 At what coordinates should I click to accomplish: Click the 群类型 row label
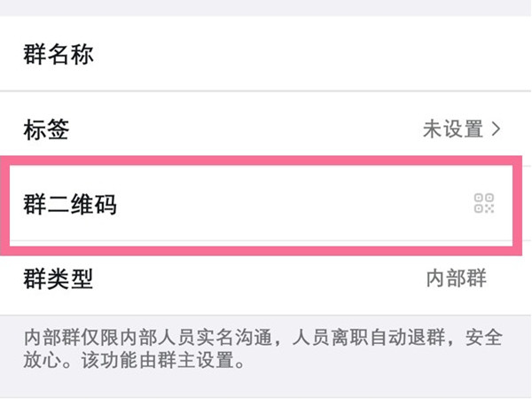[x=59, y=278]
